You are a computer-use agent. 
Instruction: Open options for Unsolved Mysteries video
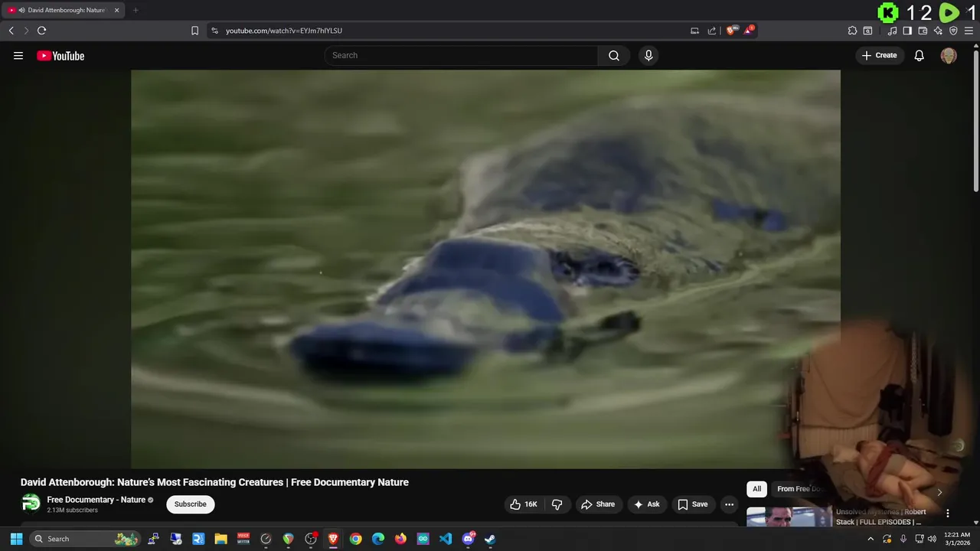point(948,514)
